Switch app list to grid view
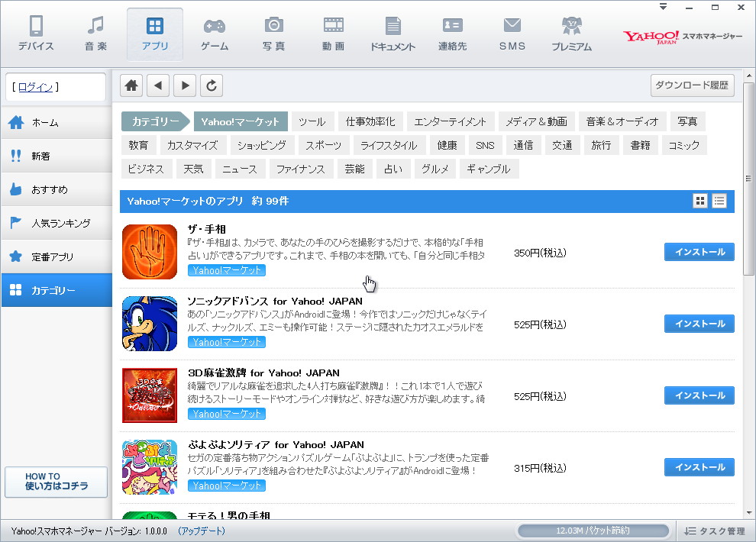 699,201
